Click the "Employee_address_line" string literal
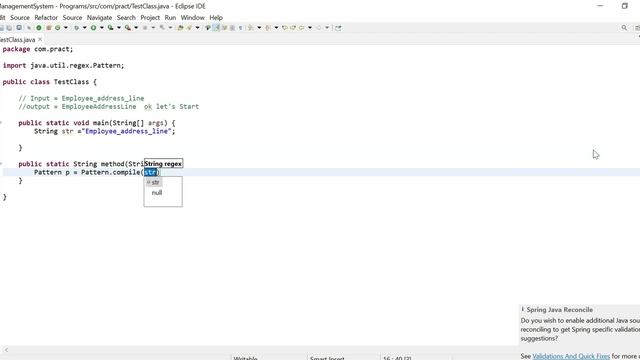Image resolution: width=640 pixels, height=360 pixels. point(126,131)
